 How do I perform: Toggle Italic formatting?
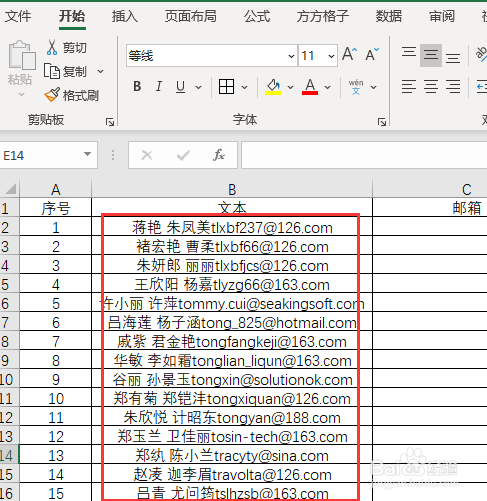(x=159, y=86)
